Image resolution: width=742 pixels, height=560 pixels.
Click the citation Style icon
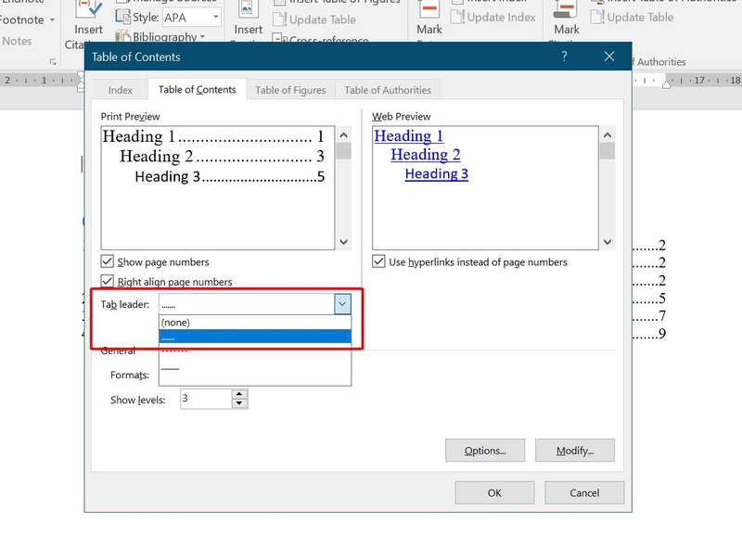[123, 17]
